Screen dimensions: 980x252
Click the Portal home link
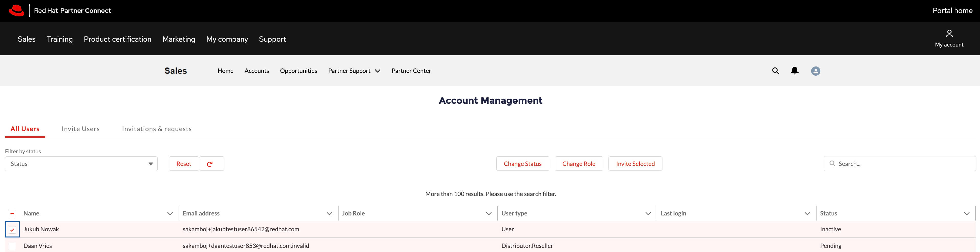(952, 11)
